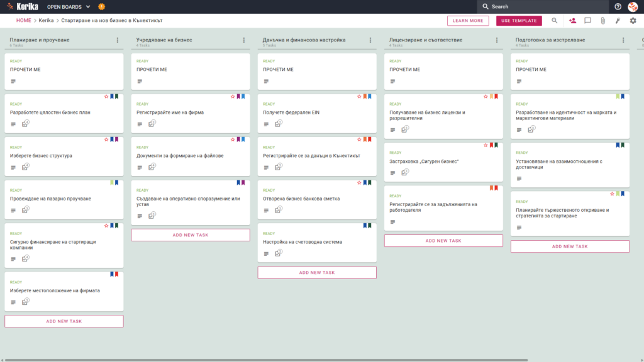Toggle star on Изберете бизнес структура
The width and height of the screenshot is (644, 362).
coord(106,140)
